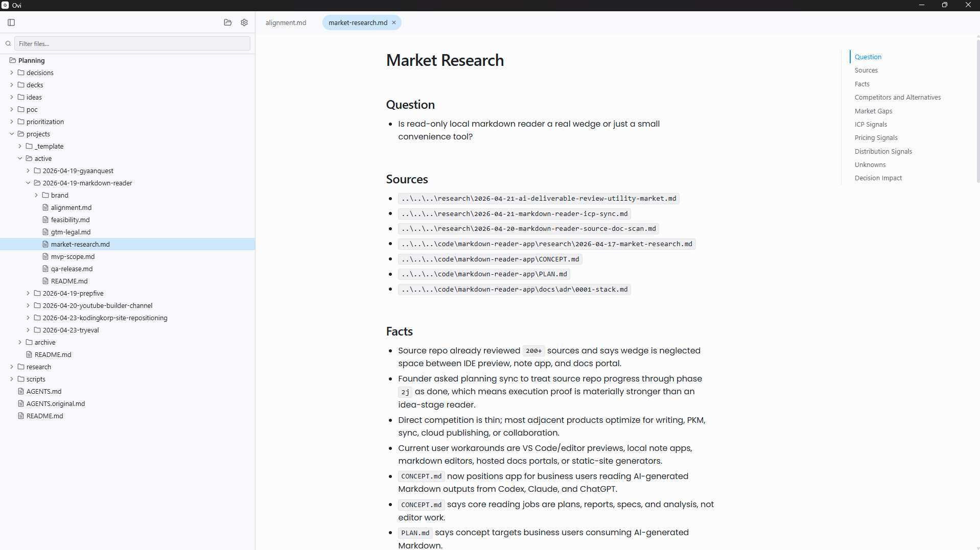Click the Ovi app icon in title bar
980x550 pixels.
[5, 5]
